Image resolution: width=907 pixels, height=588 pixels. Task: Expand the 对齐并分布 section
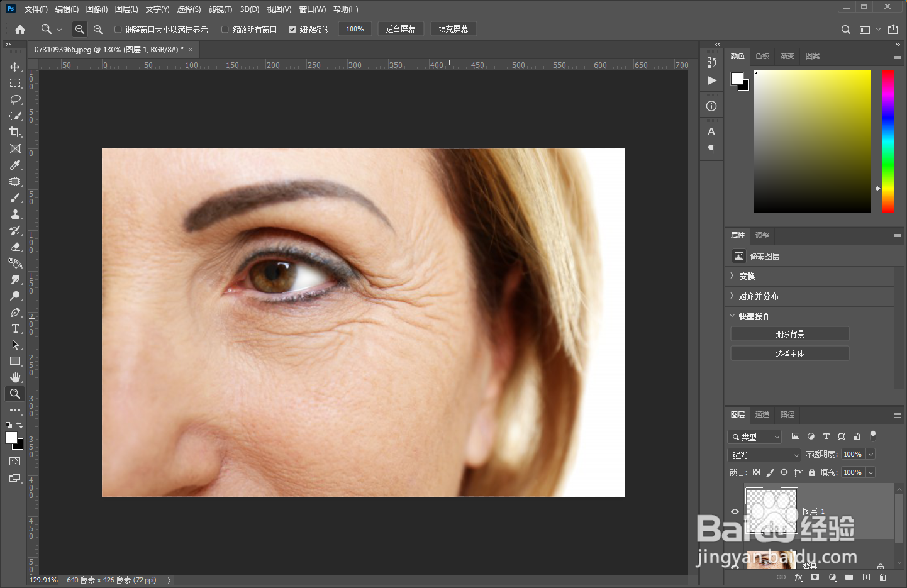[x=732, y=296]
